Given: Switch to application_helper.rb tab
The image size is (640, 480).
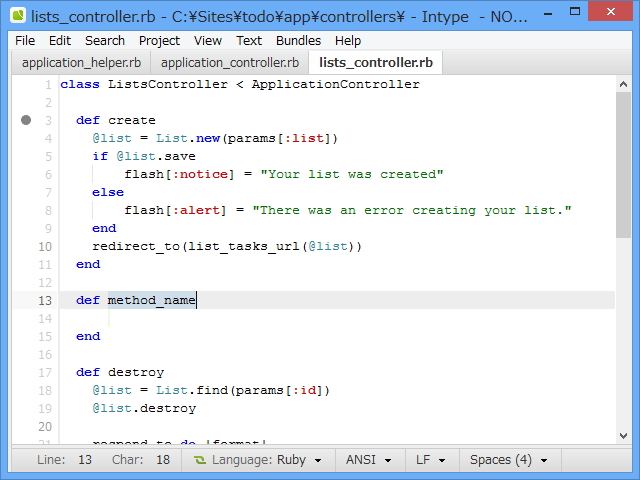Looking at the screenshot, I should point(81,63).
